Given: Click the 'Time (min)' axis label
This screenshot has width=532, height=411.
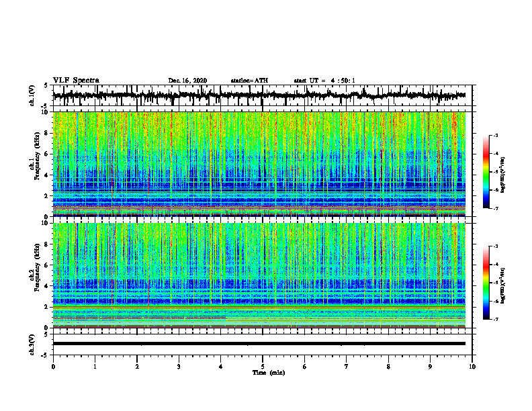Looking at the screenshot, I should (269, 373).
